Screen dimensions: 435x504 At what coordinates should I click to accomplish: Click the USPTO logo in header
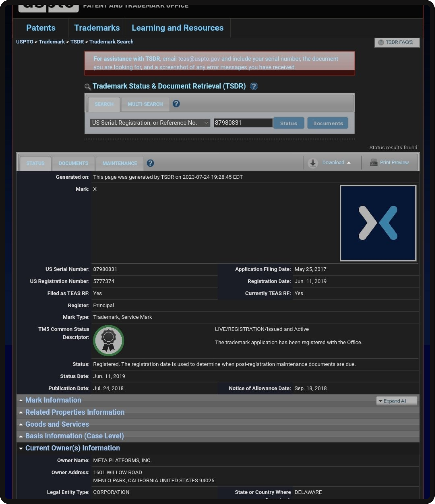point(48,8)
